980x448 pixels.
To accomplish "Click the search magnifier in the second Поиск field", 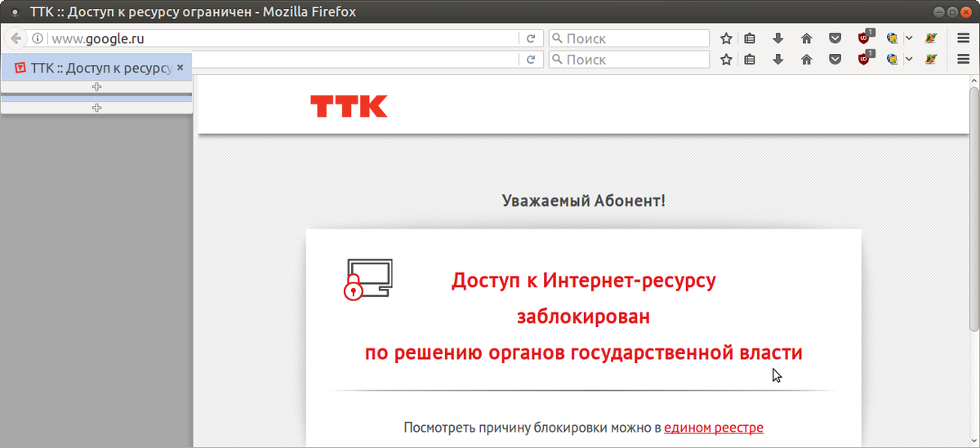I will [557, 60].
